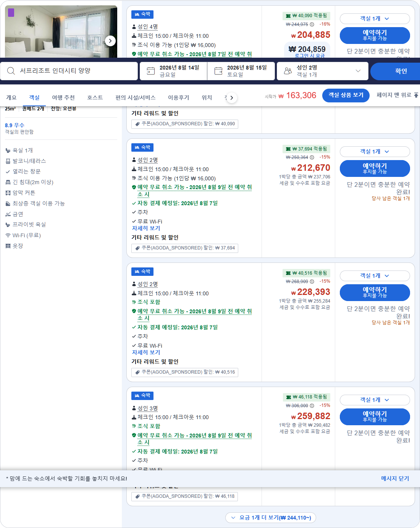Click the 긴 침대 amenity icon
The height and width of the screenshot is (528, 420).
pos(8,182)
